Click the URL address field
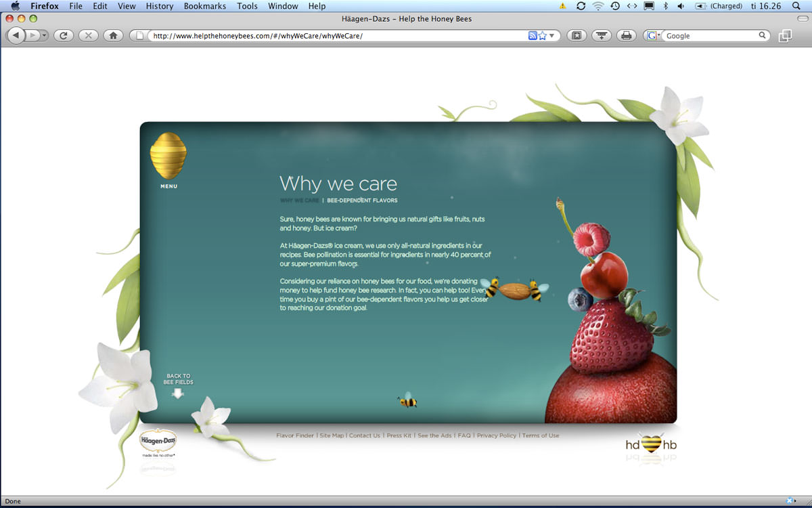Screen dimensions: 812x508 (338, 36)
